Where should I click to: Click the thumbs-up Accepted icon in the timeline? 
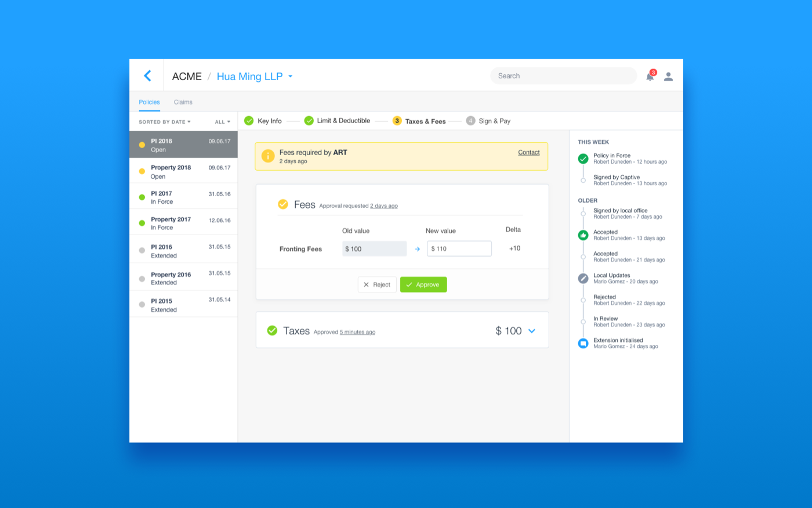[x=583, y=235]
